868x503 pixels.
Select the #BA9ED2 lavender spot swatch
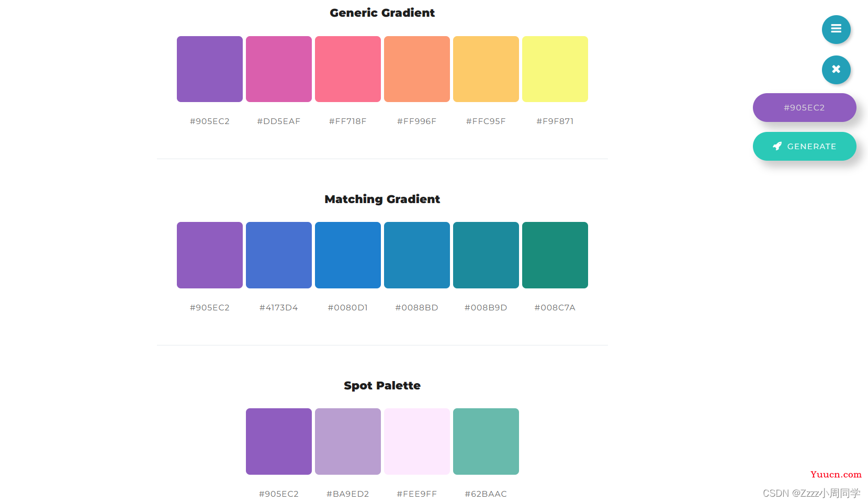tap(347, 441)
